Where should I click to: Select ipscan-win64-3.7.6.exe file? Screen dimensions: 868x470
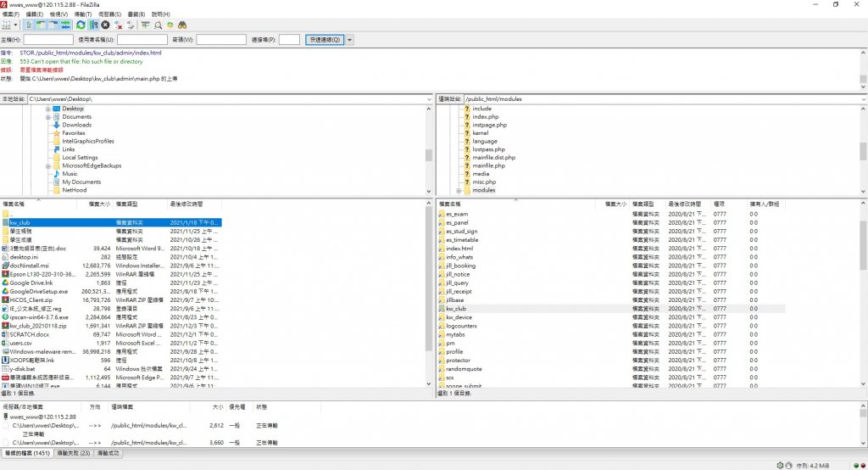pyautogui.click(x=111, y=317)
